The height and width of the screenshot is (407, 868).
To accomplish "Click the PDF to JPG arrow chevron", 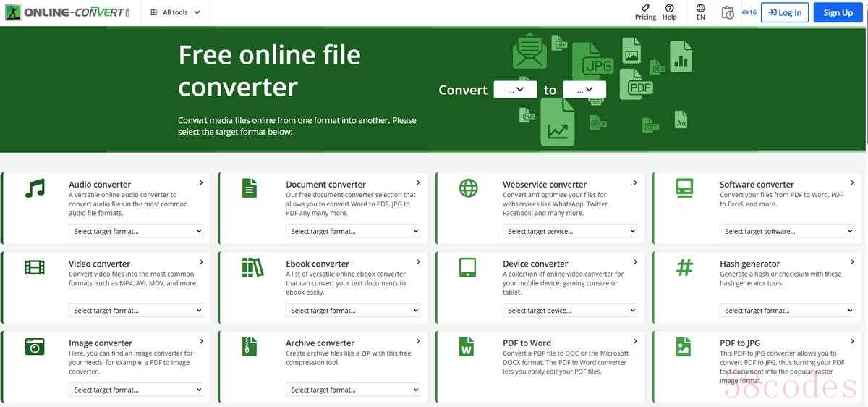I will click(x=852, y=340).
